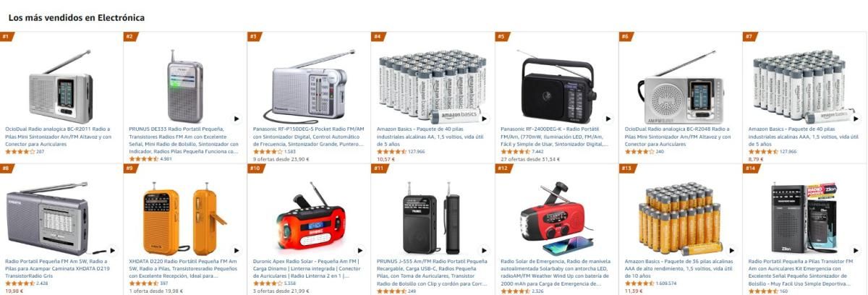Play video for PRUNUS DE333 radio
The image size is (868, 295).
tap(236, 119)
